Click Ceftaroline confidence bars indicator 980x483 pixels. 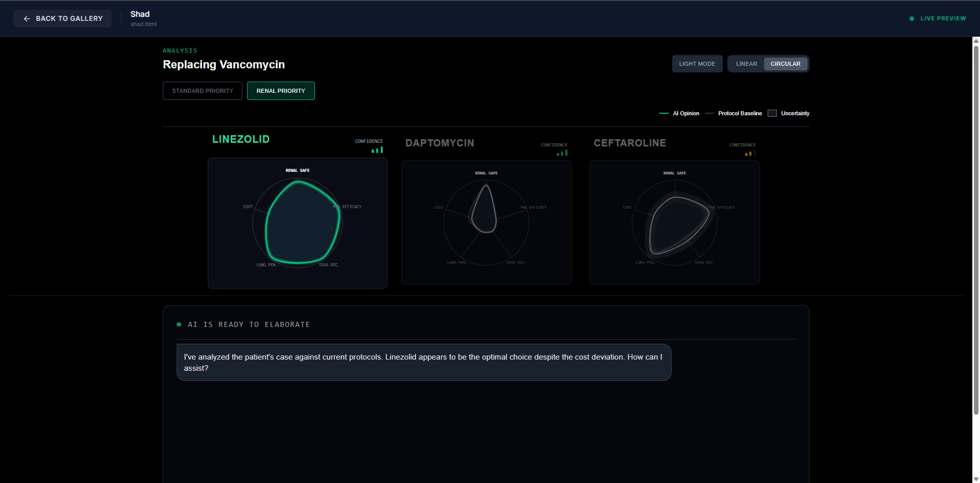tap(750, 153)
